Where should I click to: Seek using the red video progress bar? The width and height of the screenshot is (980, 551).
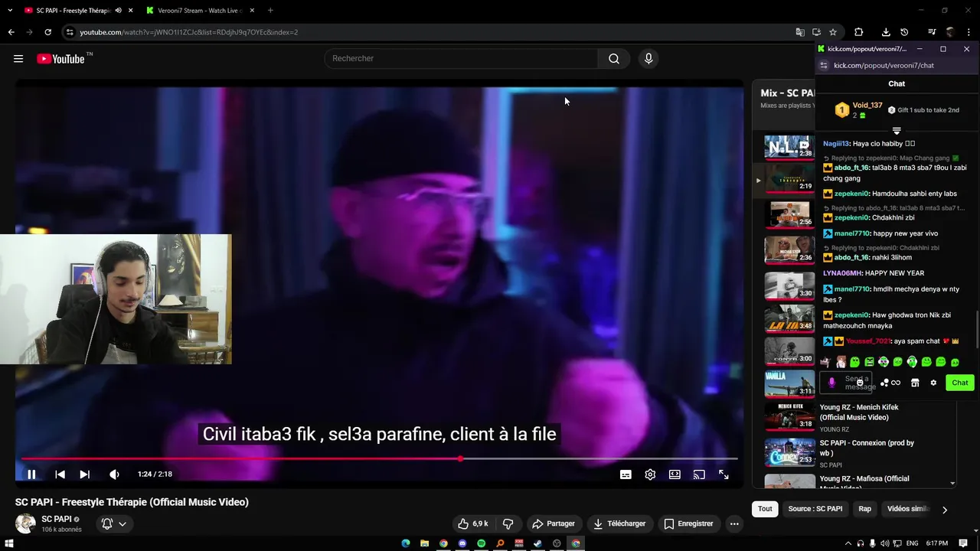click(x=379, y=458)
